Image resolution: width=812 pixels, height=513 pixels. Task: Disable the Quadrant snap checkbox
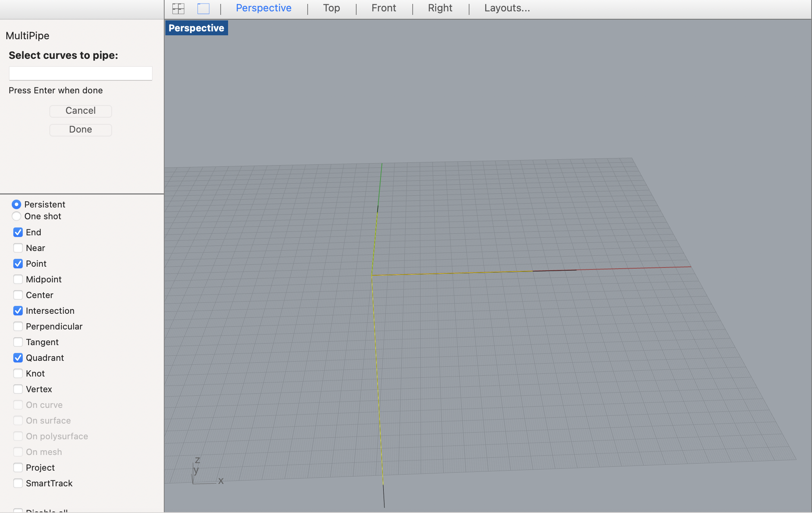coord(18,358)
